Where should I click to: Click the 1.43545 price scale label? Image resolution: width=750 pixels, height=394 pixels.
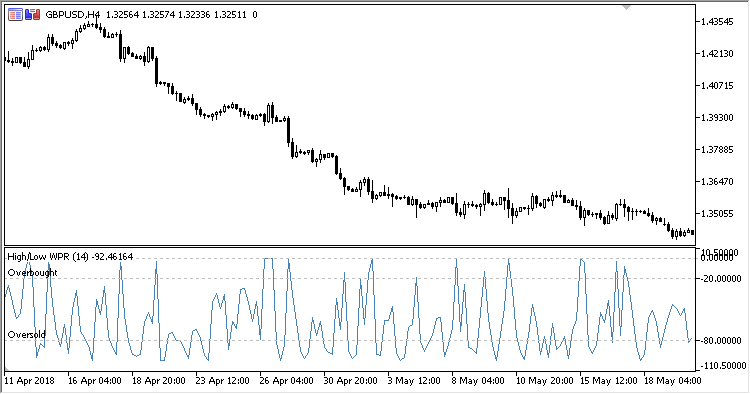(717, 22)
